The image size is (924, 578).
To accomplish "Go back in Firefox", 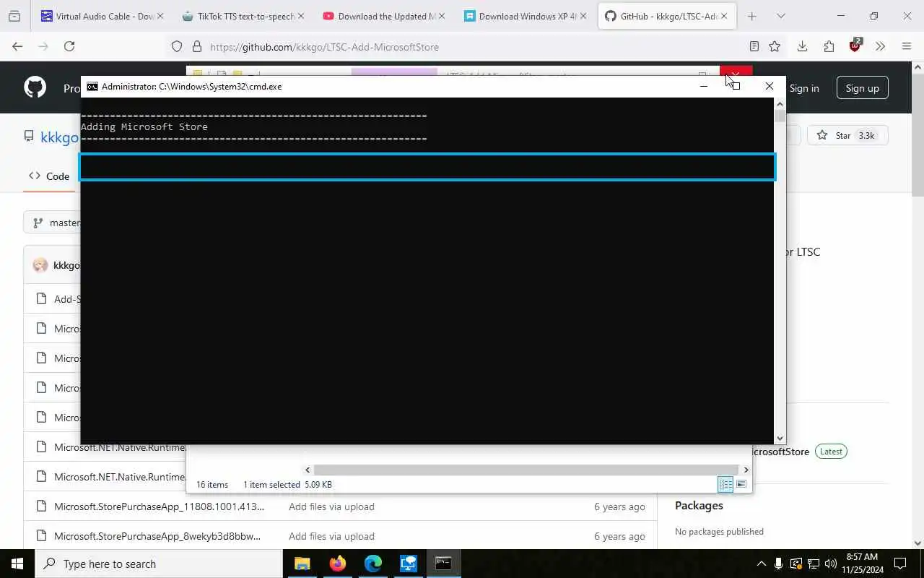I will 17,46.
